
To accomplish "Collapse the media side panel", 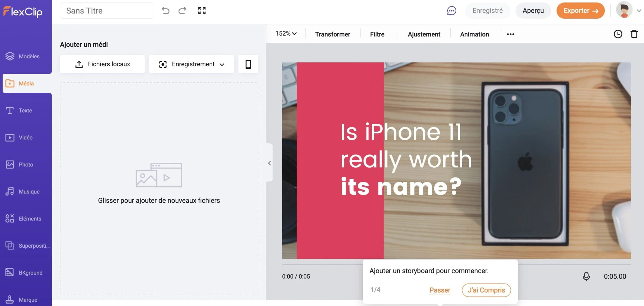I will (x=269, y=163).
